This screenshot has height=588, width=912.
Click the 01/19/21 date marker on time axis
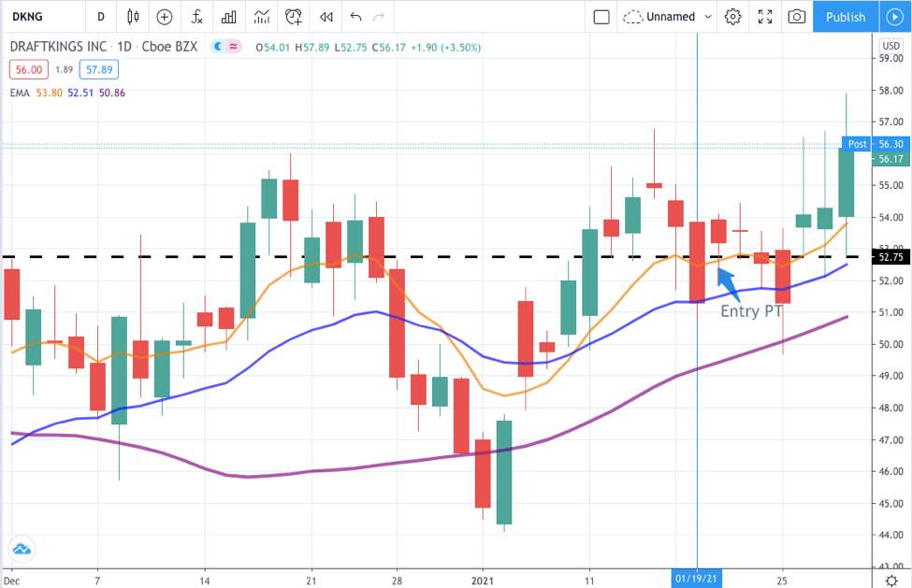click(696, 580)
